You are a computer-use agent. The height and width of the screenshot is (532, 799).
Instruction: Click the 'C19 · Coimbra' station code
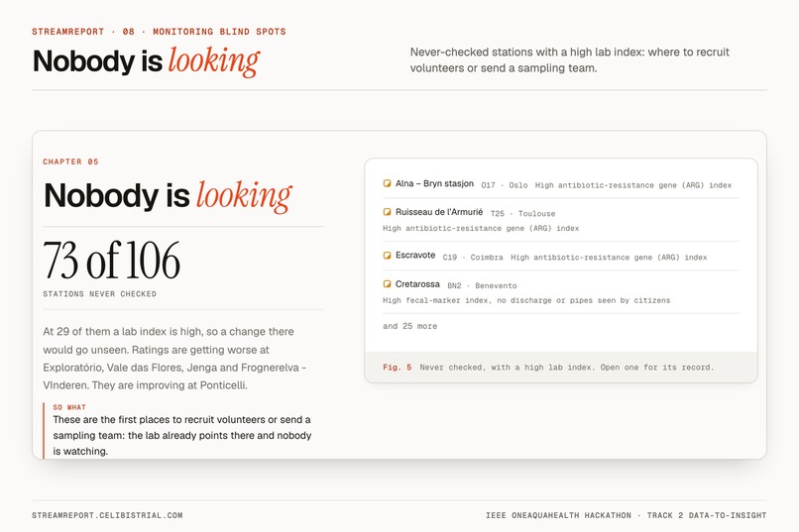tap(473, 258)
